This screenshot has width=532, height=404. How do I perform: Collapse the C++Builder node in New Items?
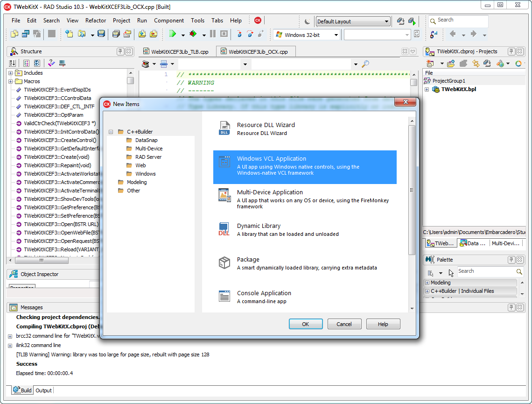(111, 132)
